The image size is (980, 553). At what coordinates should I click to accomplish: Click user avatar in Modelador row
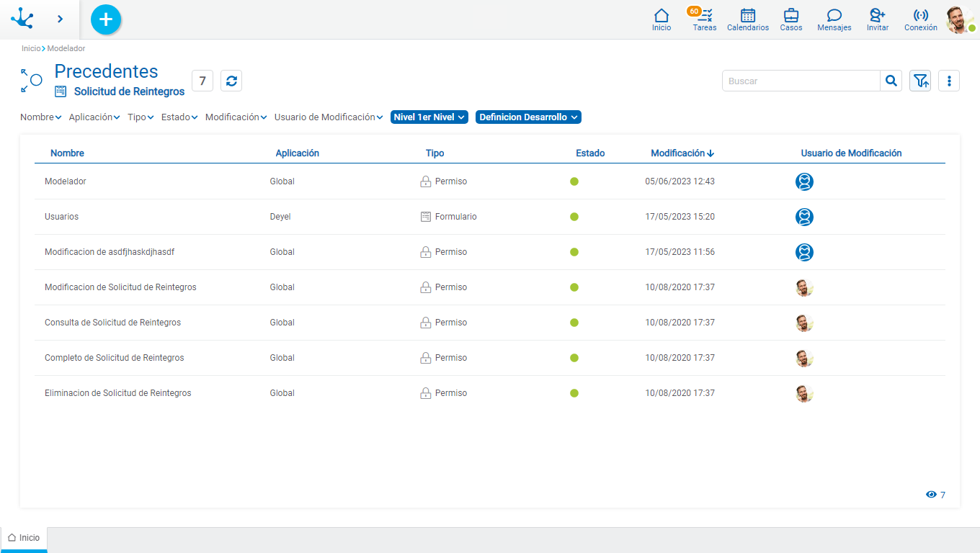coord(805,181)
